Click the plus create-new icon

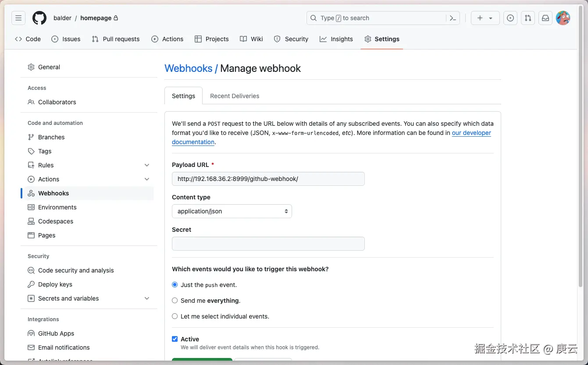(x=480, y=18)
